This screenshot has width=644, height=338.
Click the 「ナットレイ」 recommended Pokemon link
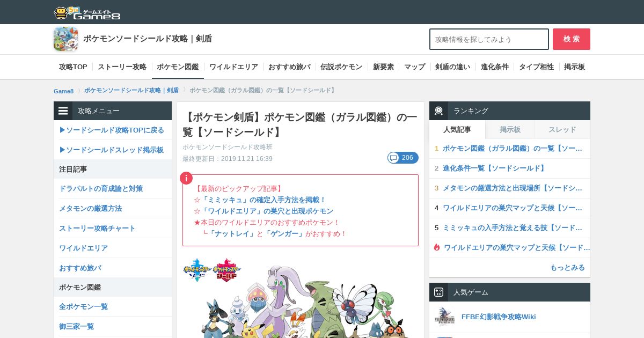pos(232,234)
